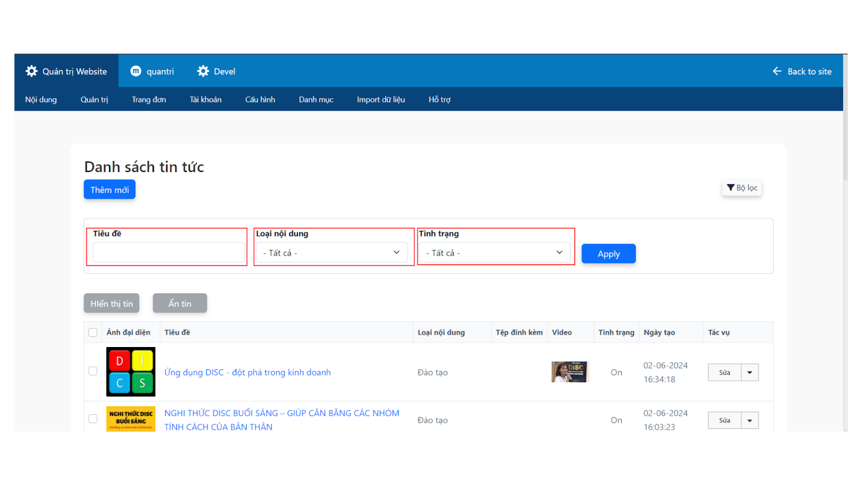Viewport: 868px width, 488px height.
Task: Click the Thêm mới button
Action: (110, 190)
